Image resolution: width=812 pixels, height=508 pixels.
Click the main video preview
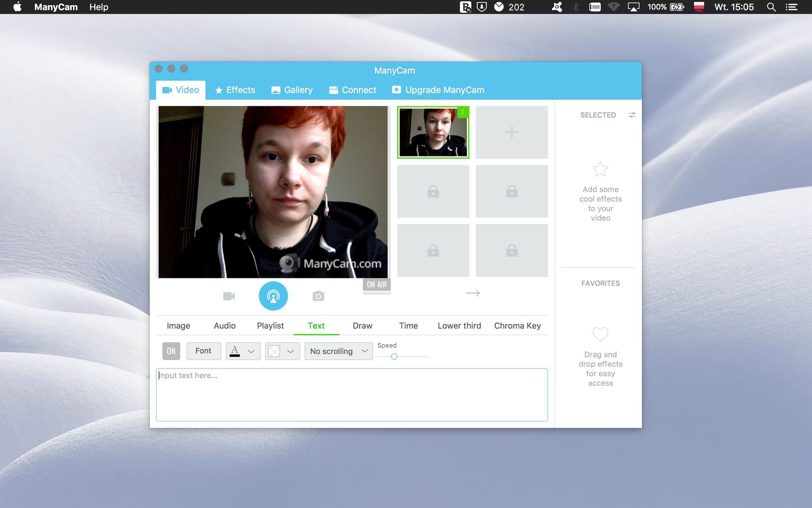click(x=273, y=192)
